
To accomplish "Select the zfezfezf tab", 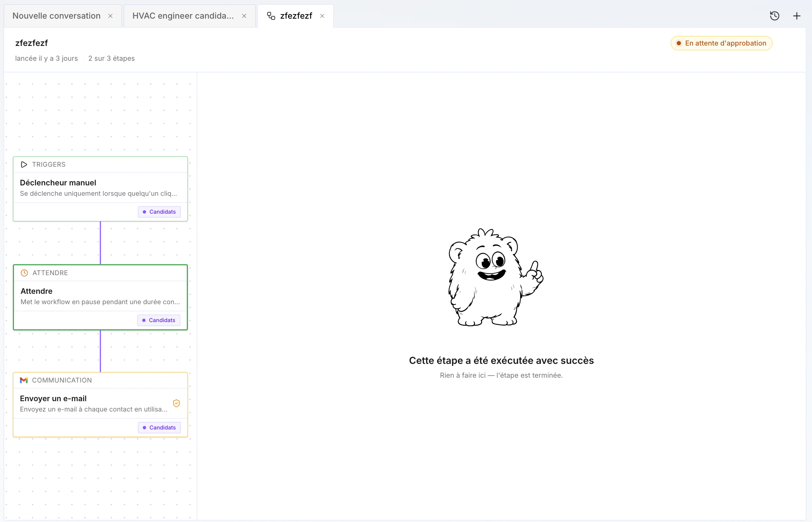I will (296, 16).
